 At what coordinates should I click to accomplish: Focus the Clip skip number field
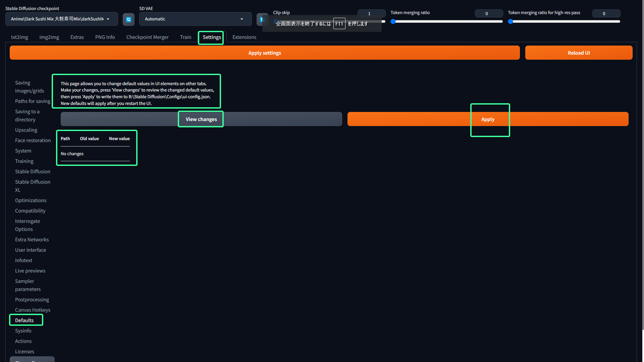click(371, 13)
